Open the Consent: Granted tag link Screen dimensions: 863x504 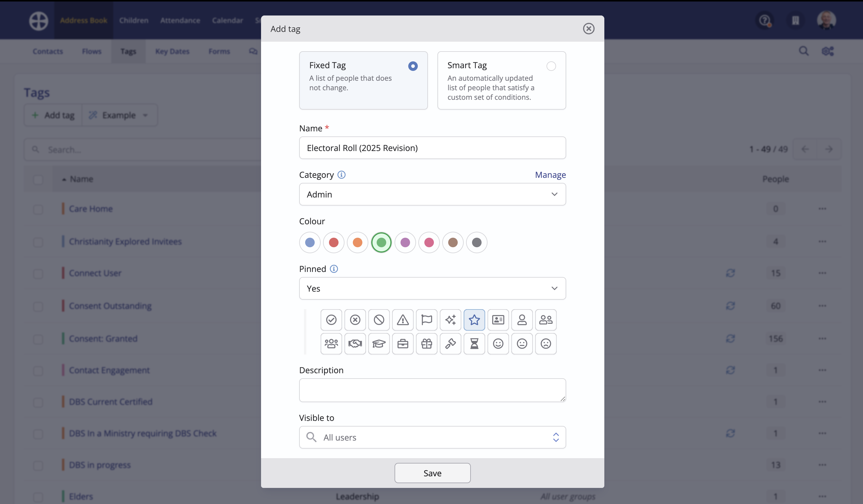(103, 339)
